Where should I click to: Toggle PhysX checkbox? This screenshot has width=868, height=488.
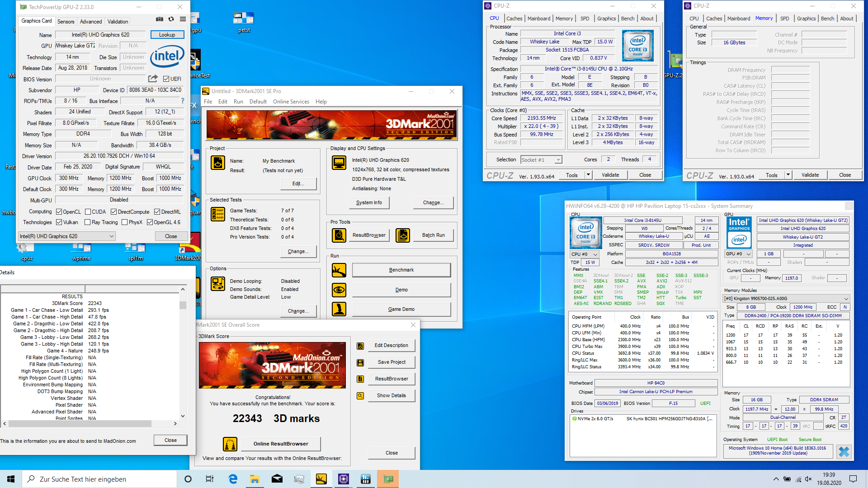[x=124, y=222]
